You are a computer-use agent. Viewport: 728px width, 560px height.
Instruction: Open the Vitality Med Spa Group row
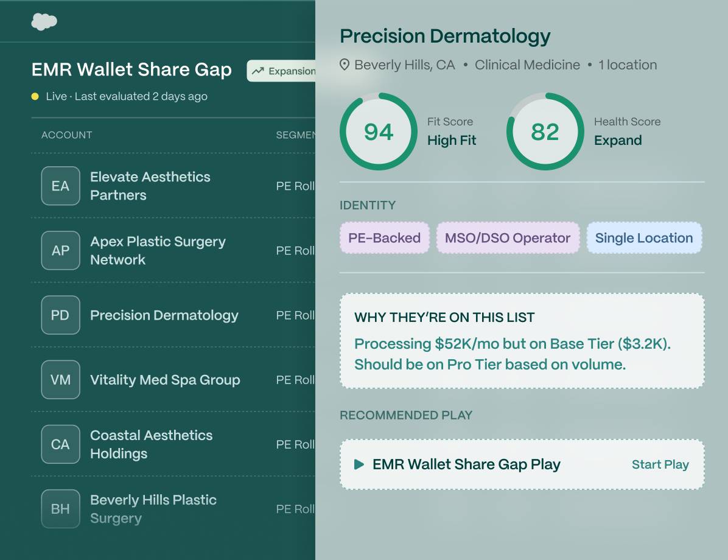173,379
